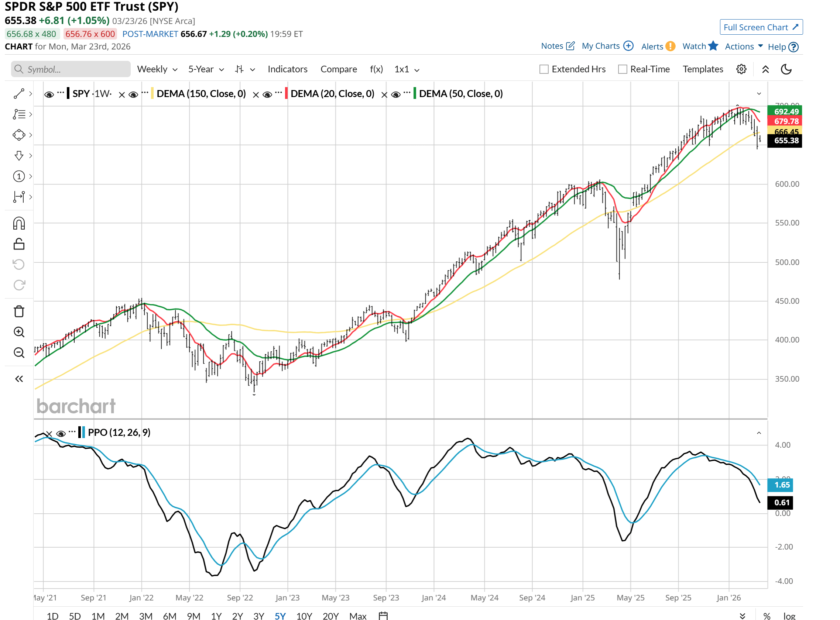Click the Alerts exclamation icon
This screenshot has width=840, height=620.
670,46
